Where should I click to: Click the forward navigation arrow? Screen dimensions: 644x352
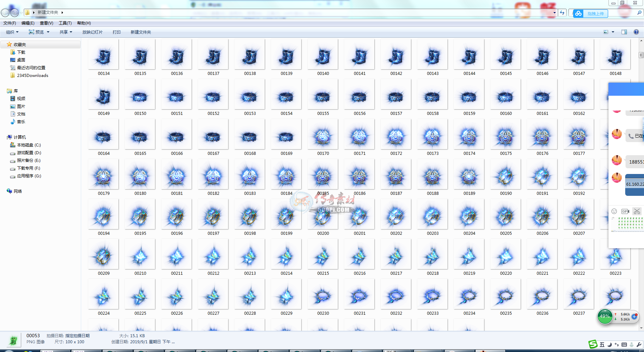pyautogui.click(x=14, y=13)
